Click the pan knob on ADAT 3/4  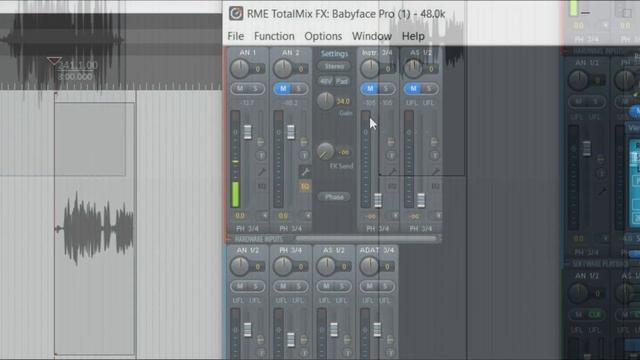pos(369,267)
